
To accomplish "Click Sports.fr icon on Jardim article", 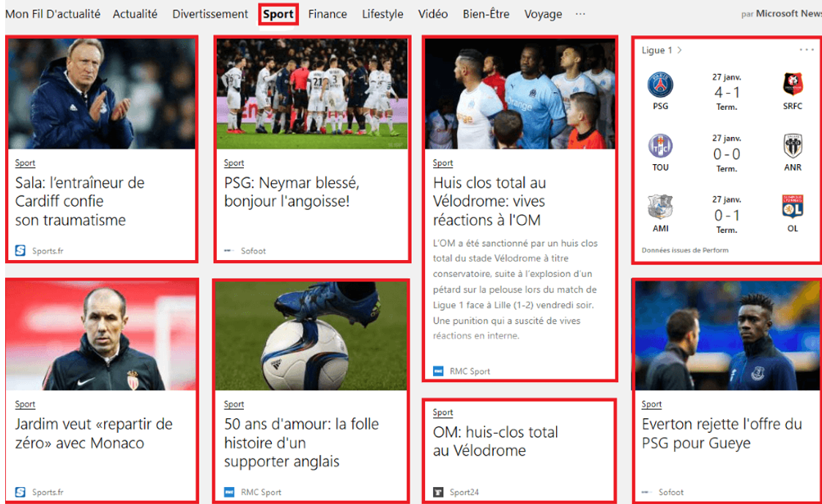I will coord(21,492).
